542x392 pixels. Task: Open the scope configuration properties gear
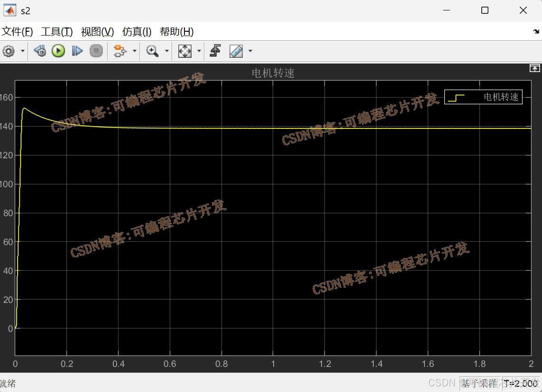coord(9,51)
